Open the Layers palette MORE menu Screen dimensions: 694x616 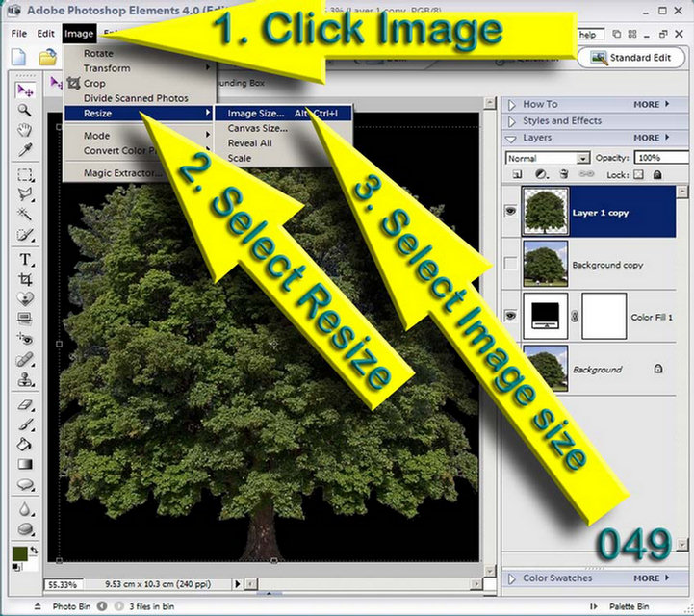click(652, 138)
